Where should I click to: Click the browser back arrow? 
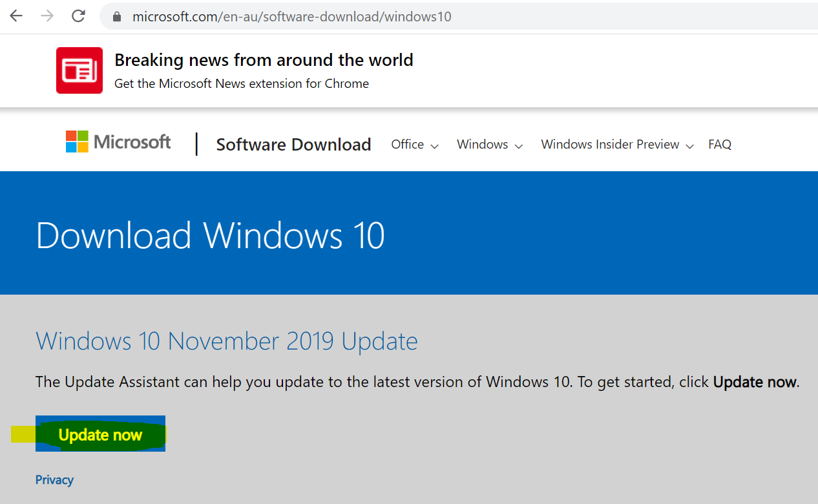click(x=16, y=16)
